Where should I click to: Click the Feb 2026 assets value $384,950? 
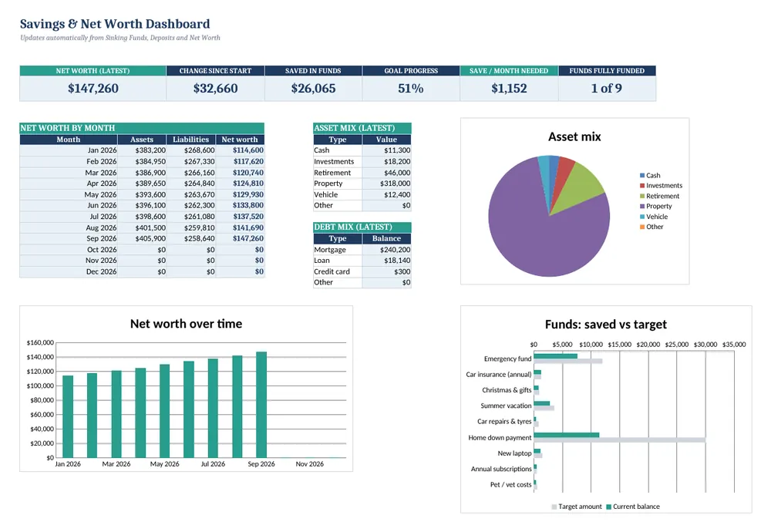tap(142, 161)
